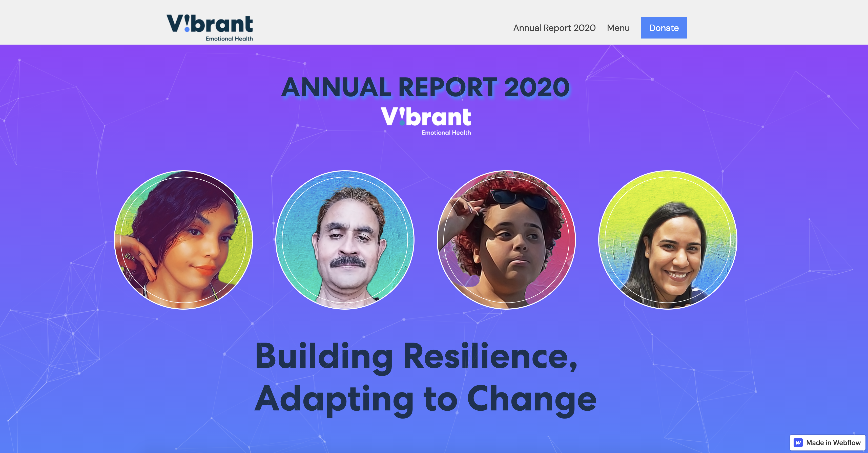Click Emotional Health tagline under header logo
The height and width of the screenshot is (453, 868).
pos(229,39)
